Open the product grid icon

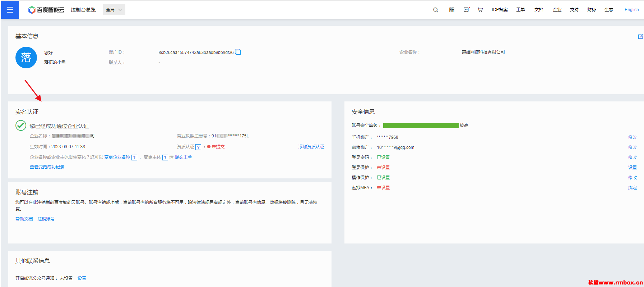pyautogui.click(x=452, y=10)
